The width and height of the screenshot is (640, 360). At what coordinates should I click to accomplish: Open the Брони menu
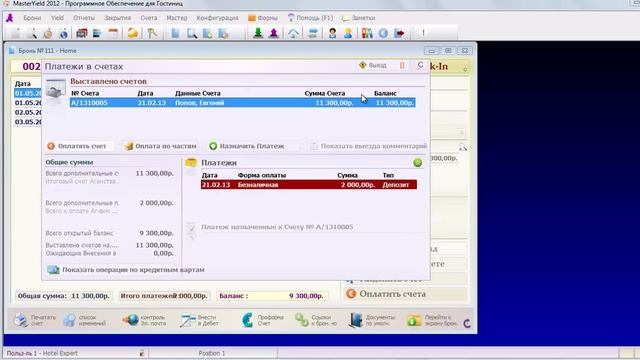coord(32,18)
